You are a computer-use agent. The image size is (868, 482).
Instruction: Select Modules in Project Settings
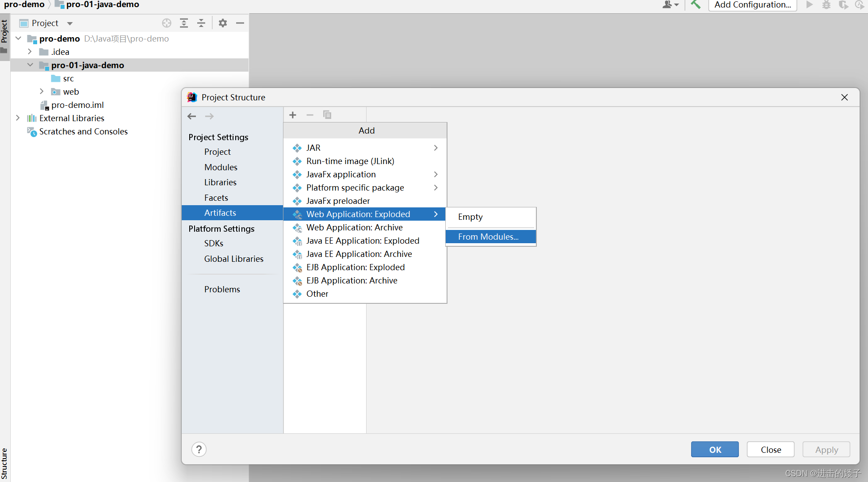221,167
